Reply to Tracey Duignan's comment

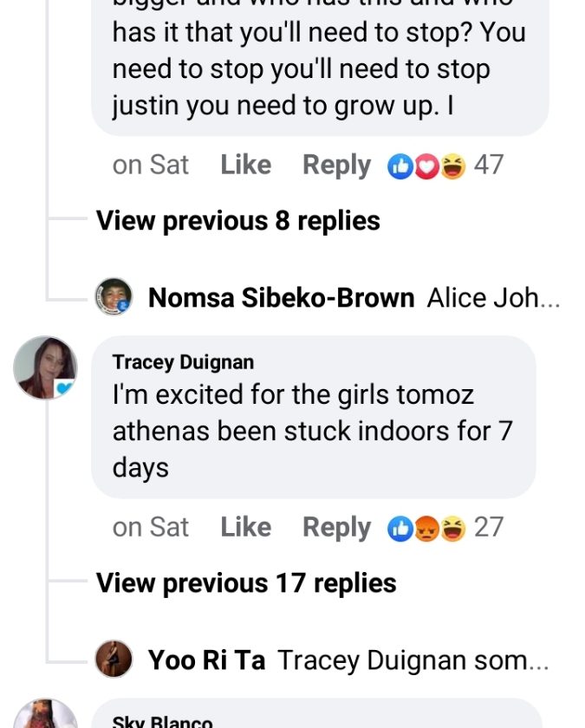[x=336, y=527]
